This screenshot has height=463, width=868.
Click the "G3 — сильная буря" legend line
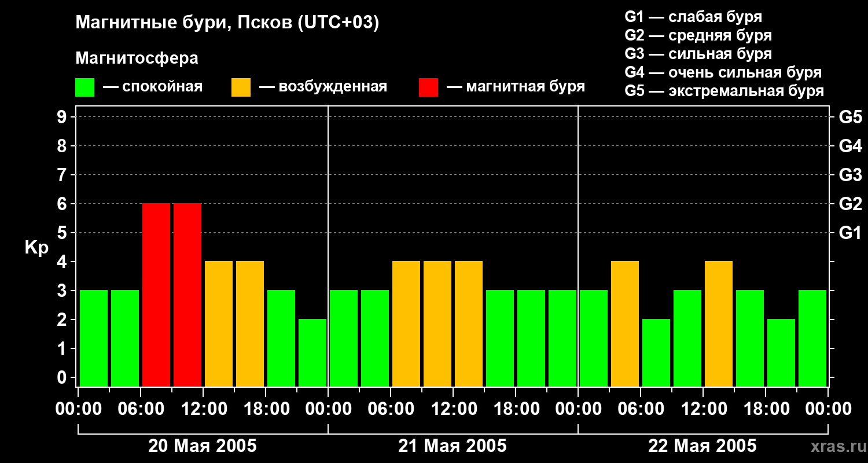pyautogui.click(x=698, y=54)
